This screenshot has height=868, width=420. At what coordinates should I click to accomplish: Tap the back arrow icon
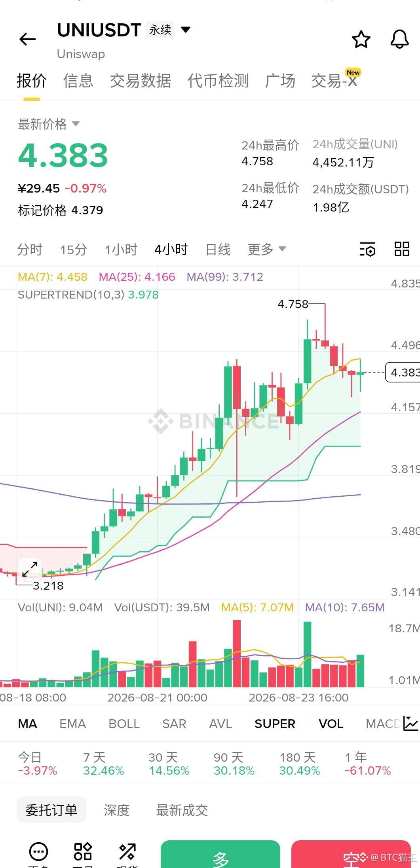pos(27,39)
